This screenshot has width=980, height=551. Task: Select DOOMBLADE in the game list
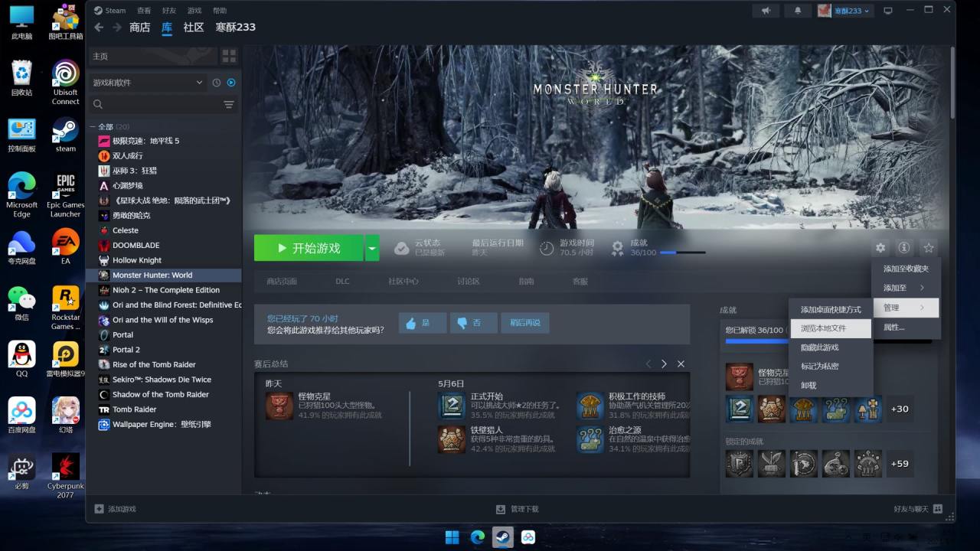165,246
